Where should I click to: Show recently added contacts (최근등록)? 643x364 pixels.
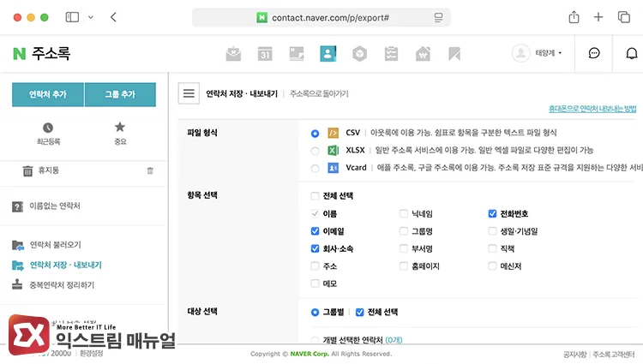(48, 134)
